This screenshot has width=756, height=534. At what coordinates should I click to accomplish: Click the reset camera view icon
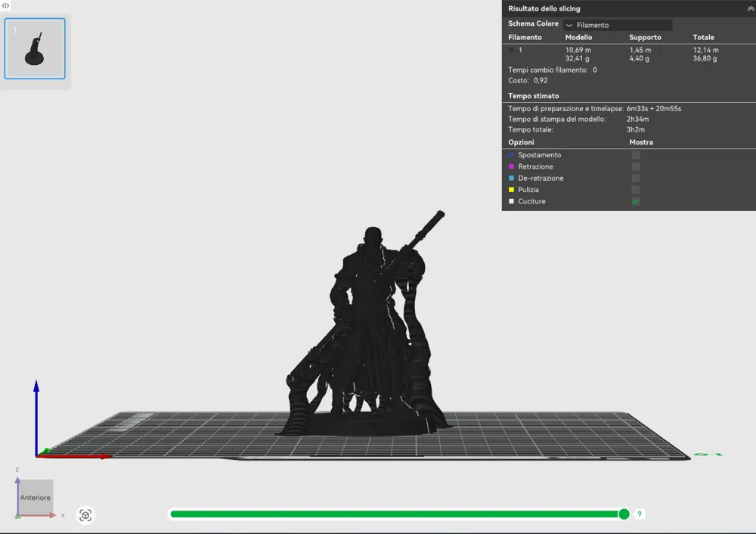85,515
